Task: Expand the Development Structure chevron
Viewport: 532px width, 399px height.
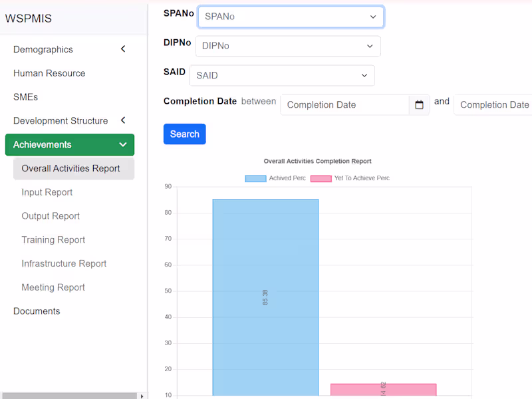Action: point(123,120)
